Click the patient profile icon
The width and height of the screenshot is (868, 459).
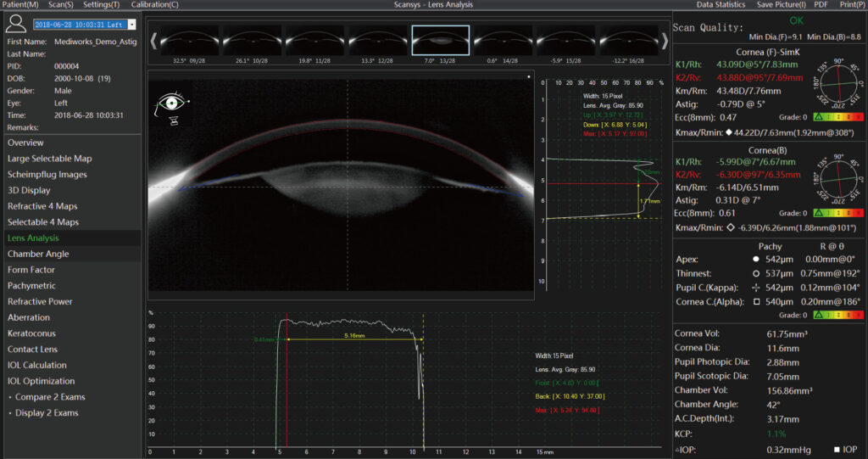(16, 24)
